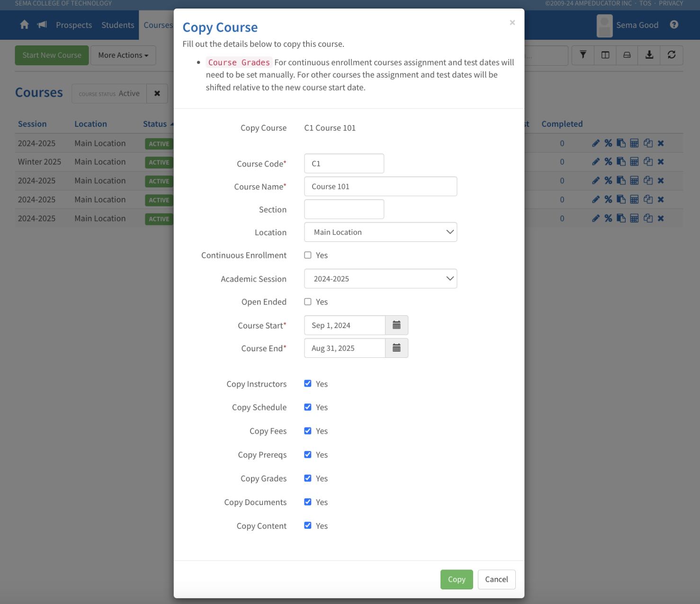Click the filter funnel icon

click(x=583, y=55)
